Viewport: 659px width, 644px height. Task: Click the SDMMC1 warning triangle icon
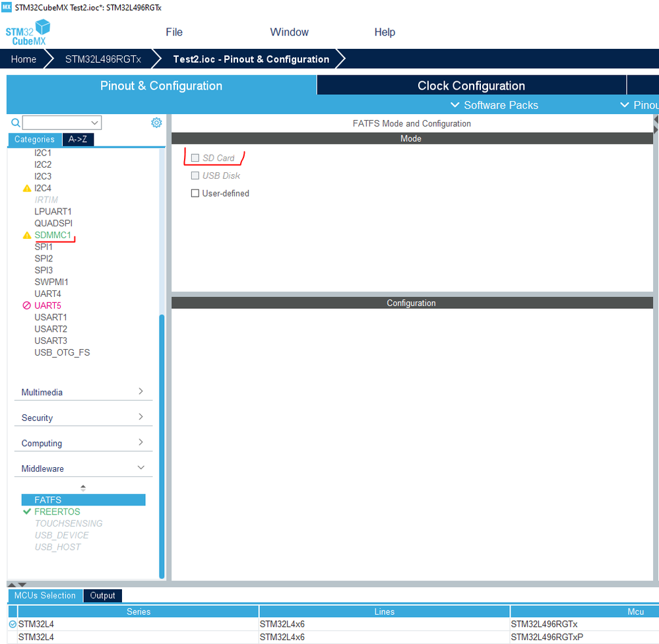pyautogui.click(x=27, y=236)
